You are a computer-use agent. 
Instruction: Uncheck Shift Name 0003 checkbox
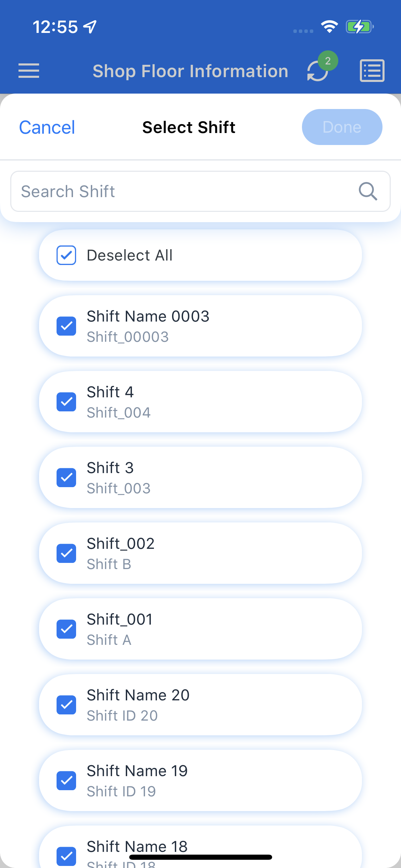click(66, 326)
